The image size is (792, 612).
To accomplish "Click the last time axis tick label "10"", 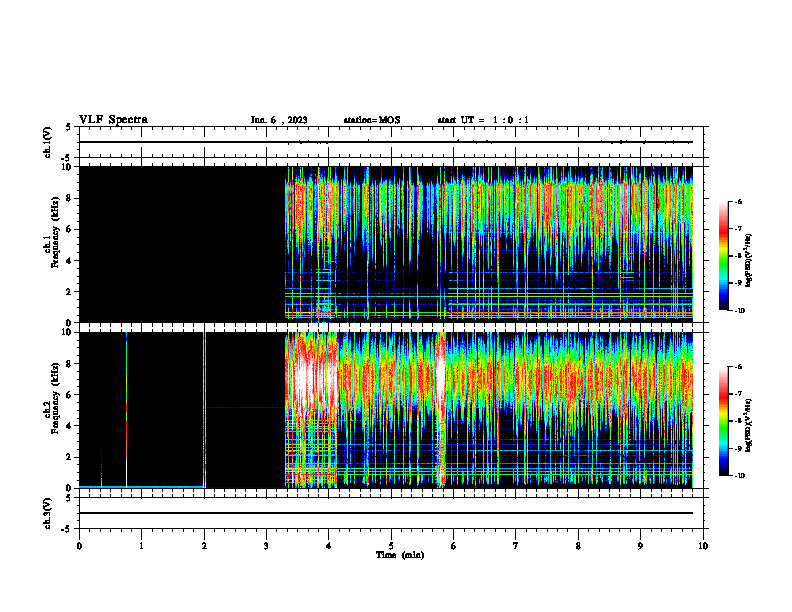I will [x=703, y=546].
